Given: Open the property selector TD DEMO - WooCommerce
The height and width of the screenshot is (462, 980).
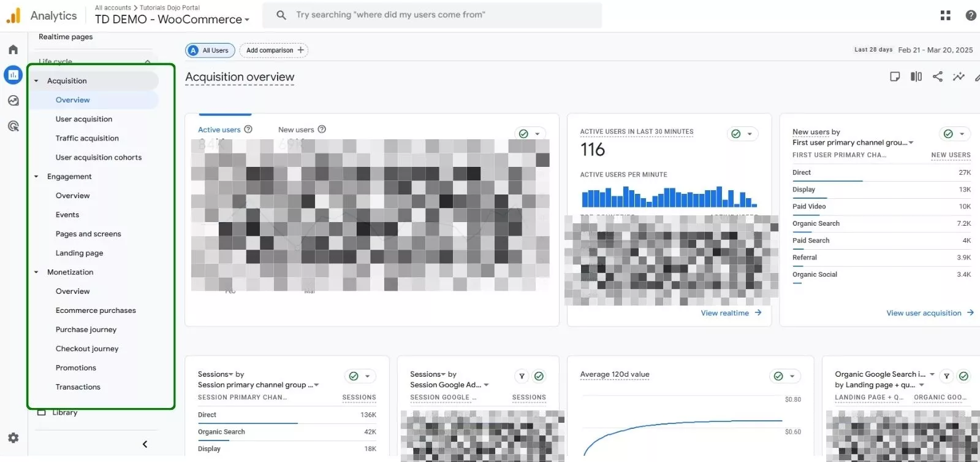Looking at the screenshot, I should coord(172,19).
